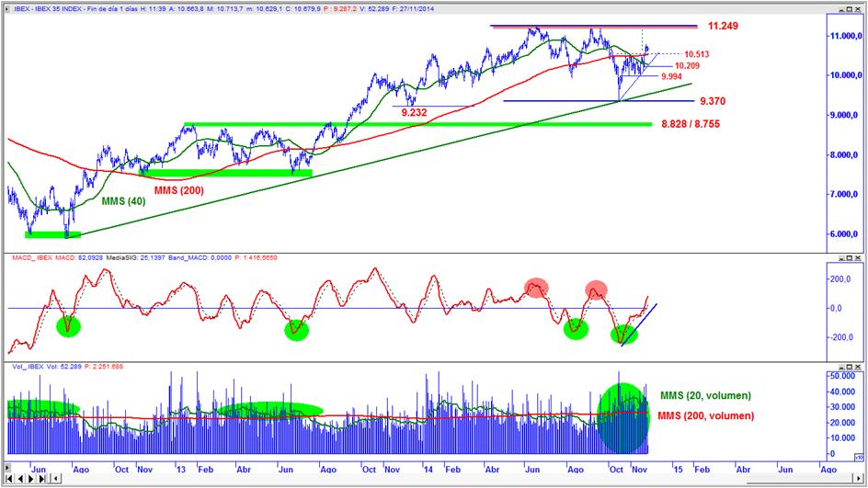
Task: Click the MMS (200, volumen) label
Action: click(706, 415)
